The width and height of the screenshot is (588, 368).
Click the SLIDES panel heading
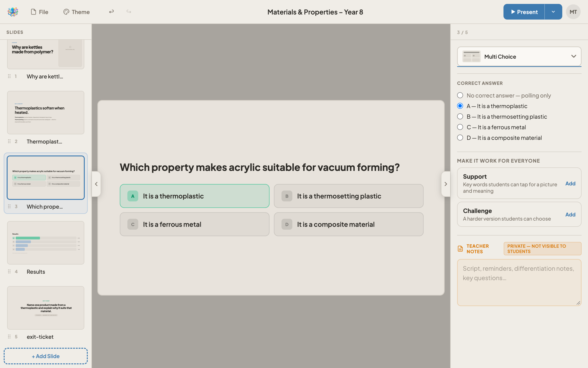click(x=15, y=32)
